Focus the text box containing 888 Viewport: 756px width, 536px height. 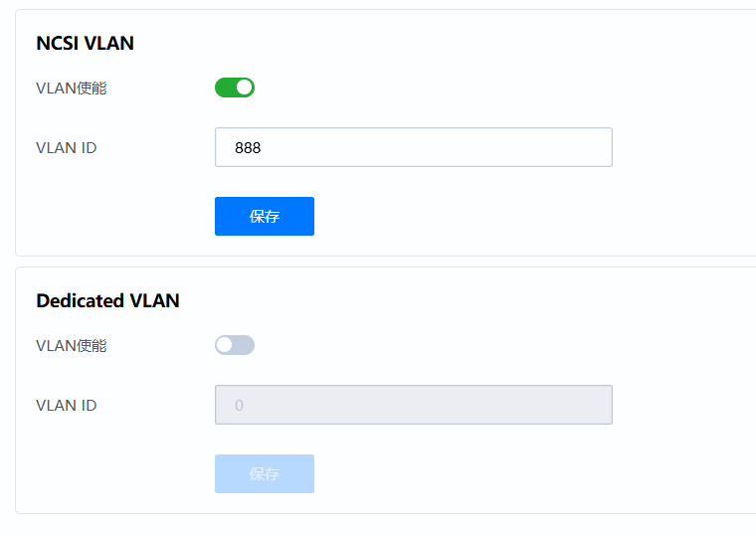[413, 147]
